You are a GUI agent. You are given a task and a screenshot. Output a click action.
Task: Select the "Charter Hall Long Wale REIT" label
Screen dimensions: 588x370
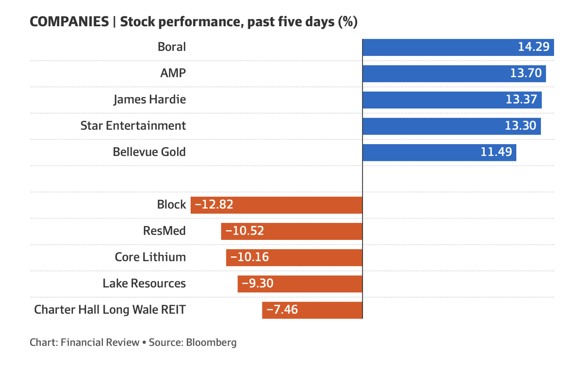110,310
